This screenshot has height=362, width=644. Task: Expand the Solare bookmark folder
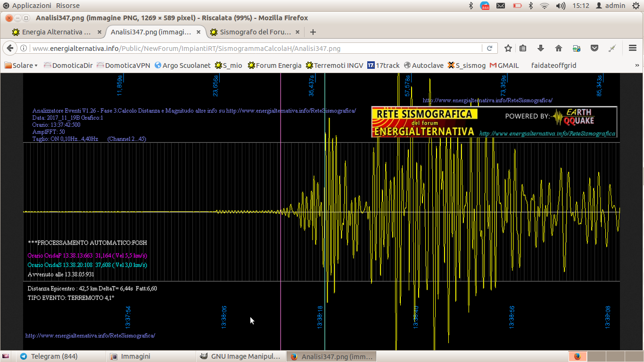tap(21, 66)
